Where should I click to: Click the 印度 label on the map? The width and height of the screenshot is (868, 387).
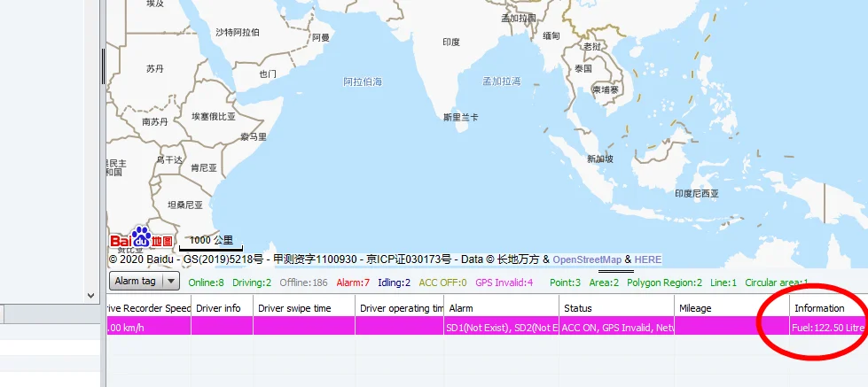(451, 42)
